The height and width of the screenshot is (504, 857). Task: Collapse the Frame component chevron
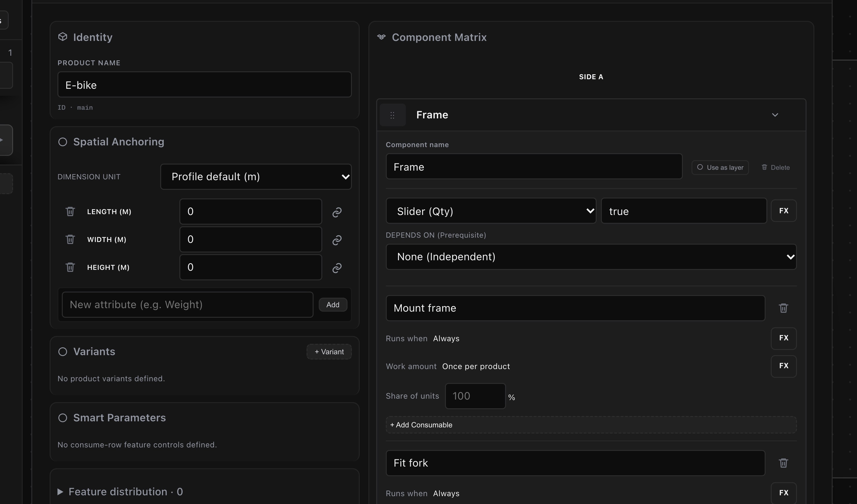tap(775, 115)
